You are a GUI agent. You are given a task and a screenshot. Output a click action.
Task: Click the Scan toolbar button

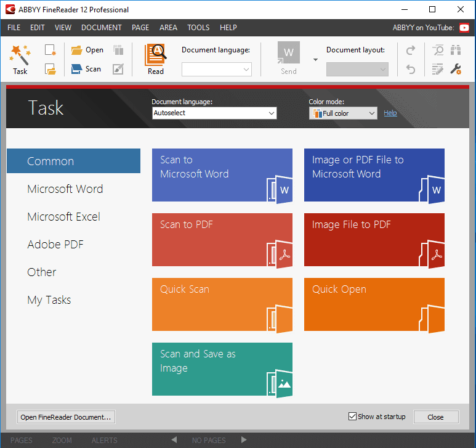point(86,69)
